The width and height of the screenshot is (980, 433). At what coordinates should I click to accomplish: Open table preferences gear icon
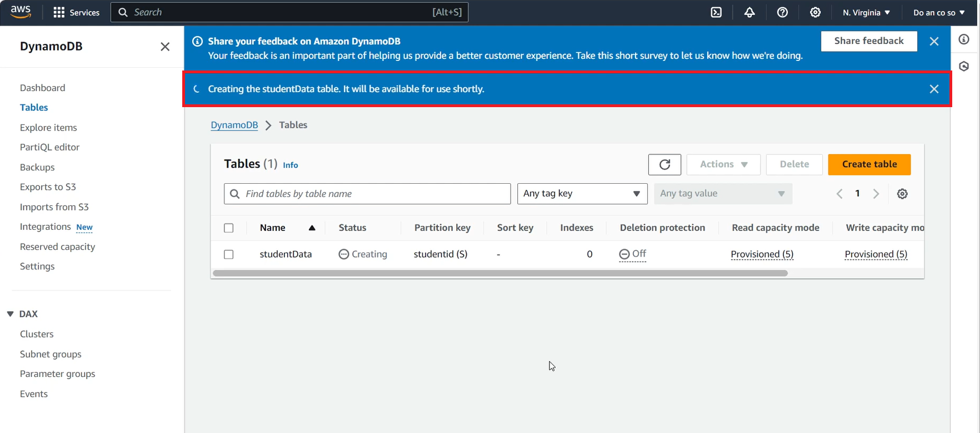click(902, 194)
